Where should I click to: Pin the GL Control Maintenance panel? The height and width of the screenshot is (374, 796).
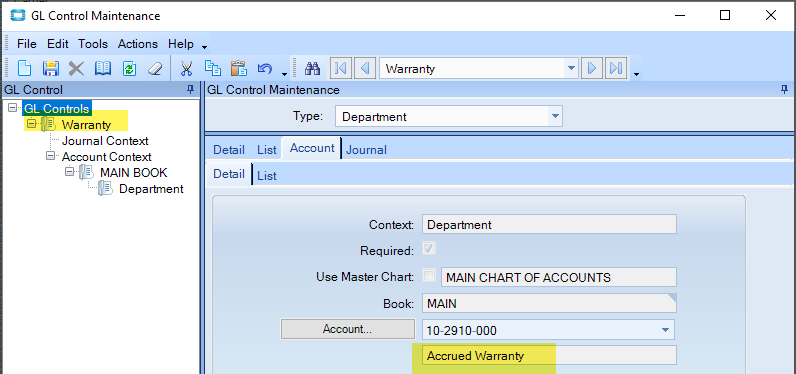tap(785, 90)
